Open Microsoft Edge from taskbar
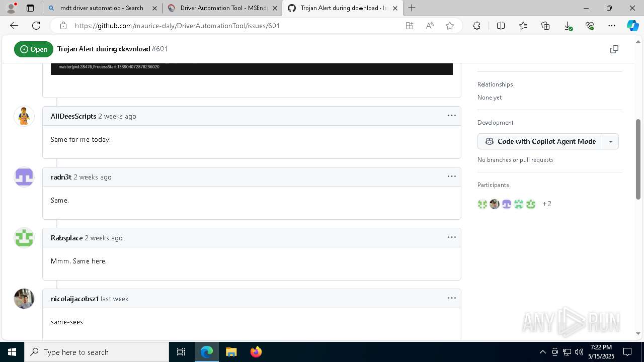The height and width of the screenshot is (362, 644). tap(207, 352)
